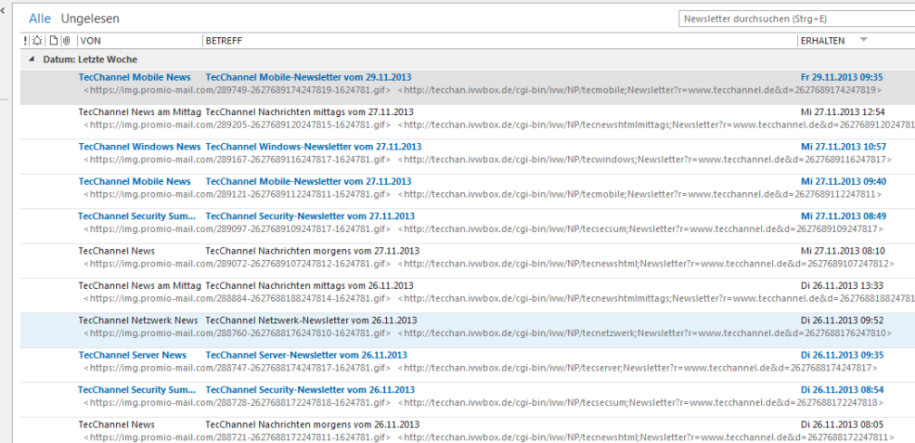Focus the Newsletter durchsuchen search box
This screenshot has width=915, height=443.
(797, 19)
